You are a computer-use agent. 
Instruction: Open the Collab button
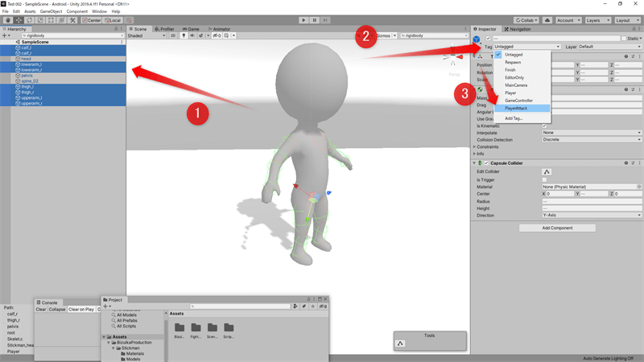(526, 20)
